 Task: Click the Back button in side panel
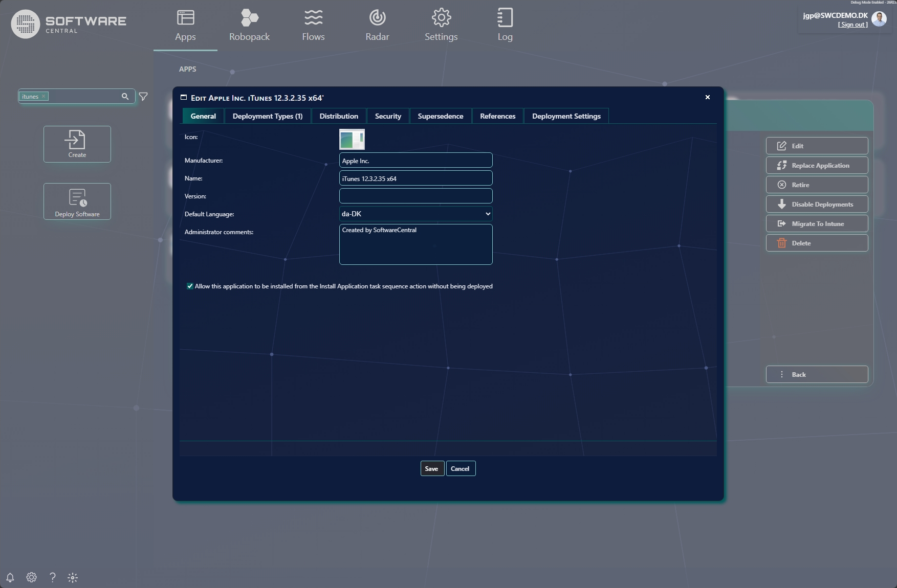[817, 374]
